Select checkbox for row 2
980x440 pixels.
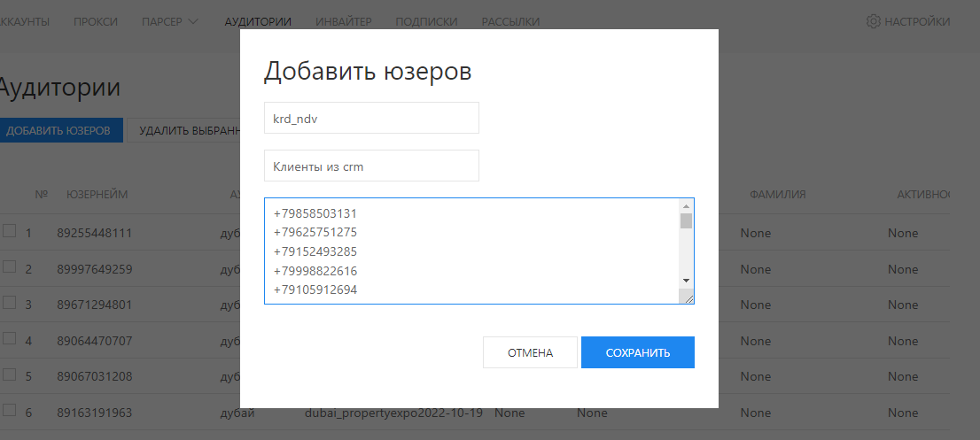(10, 267)
